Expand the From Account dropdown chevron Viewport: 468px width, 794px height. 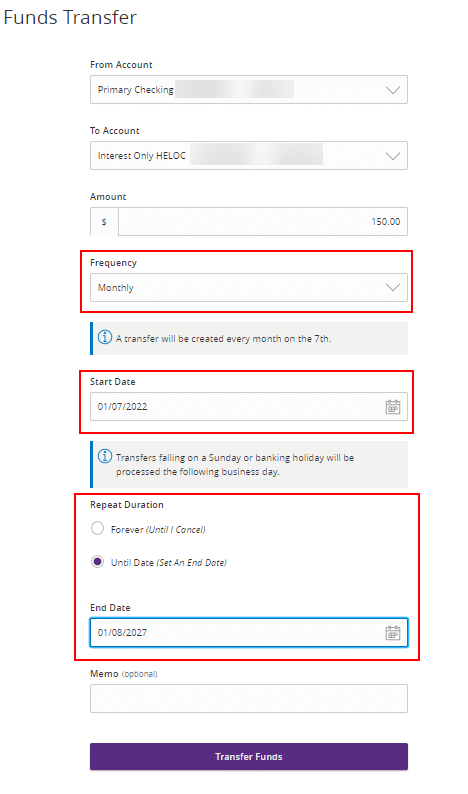(393, 90)
